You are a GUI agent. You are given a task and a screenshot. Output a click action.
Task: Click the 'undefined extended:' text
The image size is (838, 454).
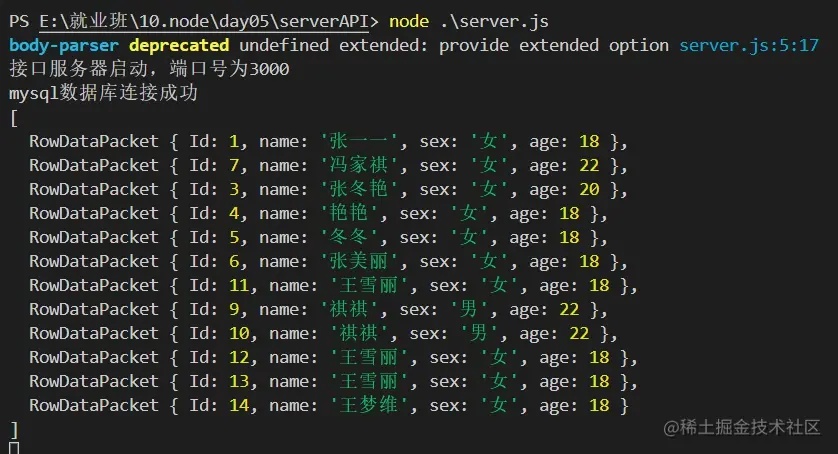tap(333, 45)
